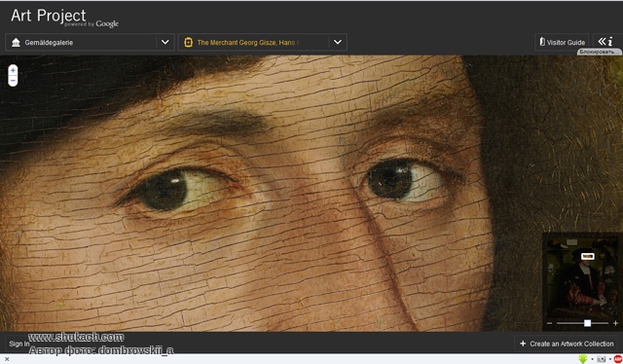Open the Visitor Guide
623x364 pixels.
(562, 42)
